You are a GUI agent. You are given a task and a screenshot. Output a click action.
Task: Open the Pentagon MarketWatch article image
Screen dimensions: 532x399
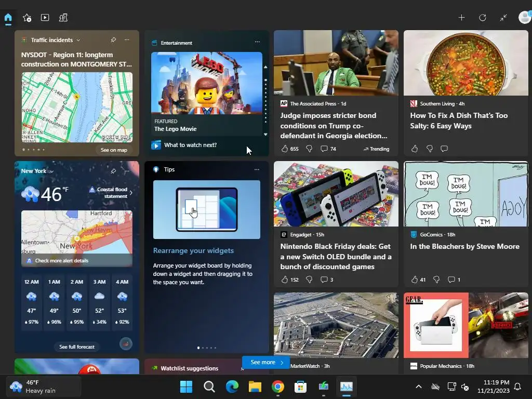tap(336, 325)
